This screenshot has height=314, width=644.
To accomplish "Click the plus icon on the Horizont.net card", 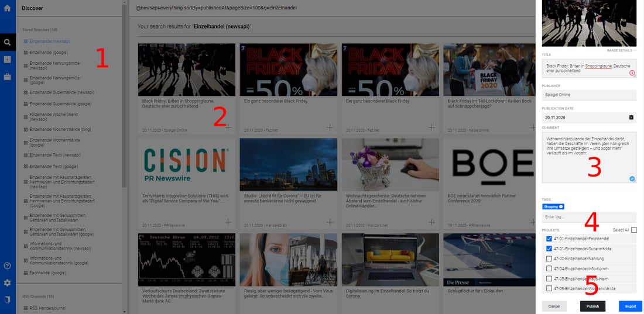I will tap(431, 222).
